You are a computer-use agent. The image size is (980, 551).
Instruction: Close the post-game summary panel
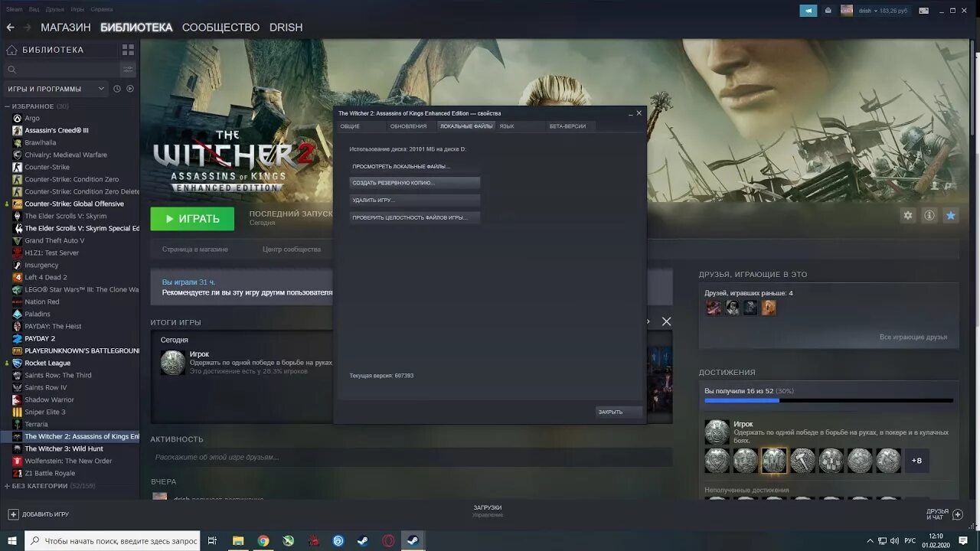[x=666, y=321]
